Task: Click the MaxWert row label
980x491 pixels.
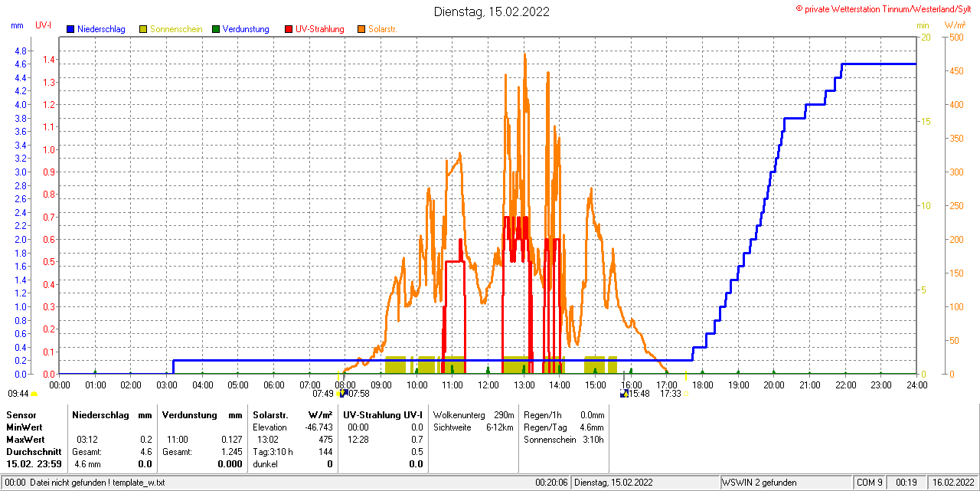Action: coord(26,440)
